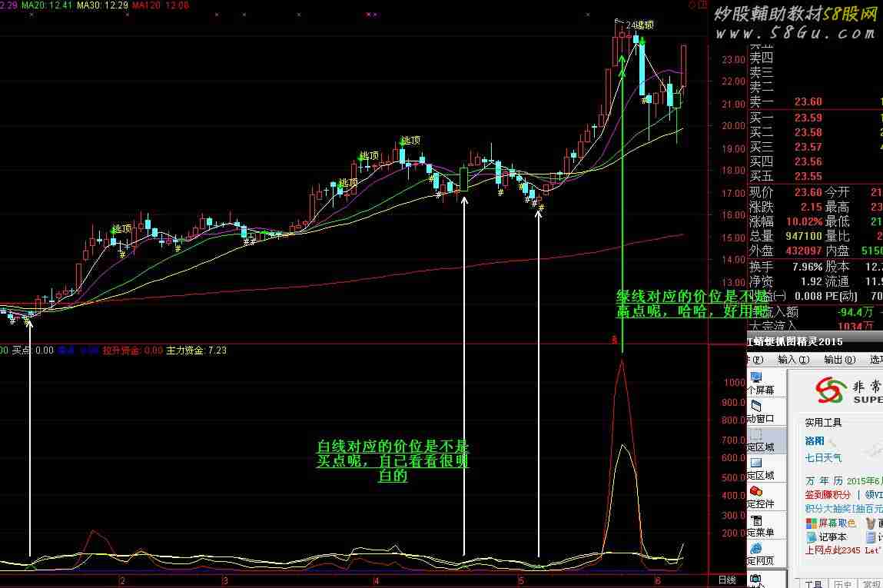Select whole-screen capture icon in capture tool
The width and height of the screenshot is (883, 588).
[756, 377]
